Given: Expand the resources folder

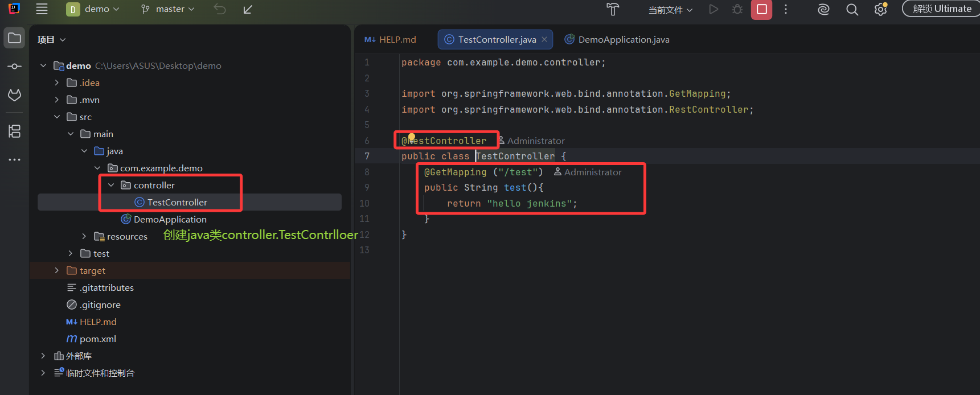Looking at the screenshot, I should (84, 236).
